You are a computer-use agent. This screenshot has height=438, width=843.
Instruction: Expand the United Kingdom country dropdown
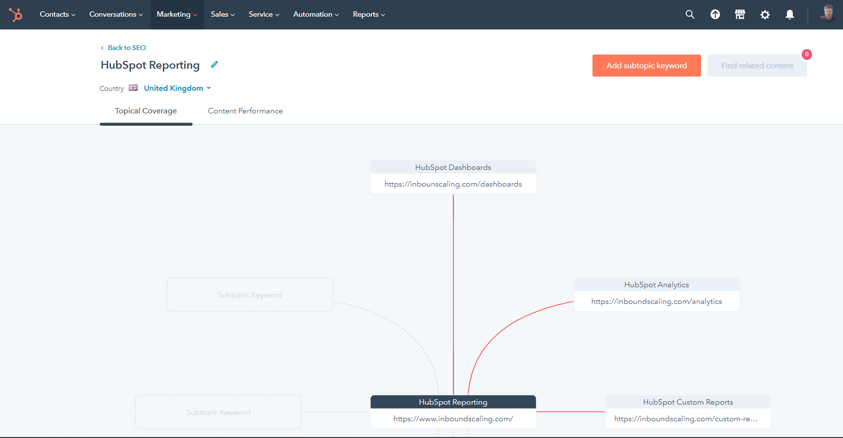coord(177,88)
